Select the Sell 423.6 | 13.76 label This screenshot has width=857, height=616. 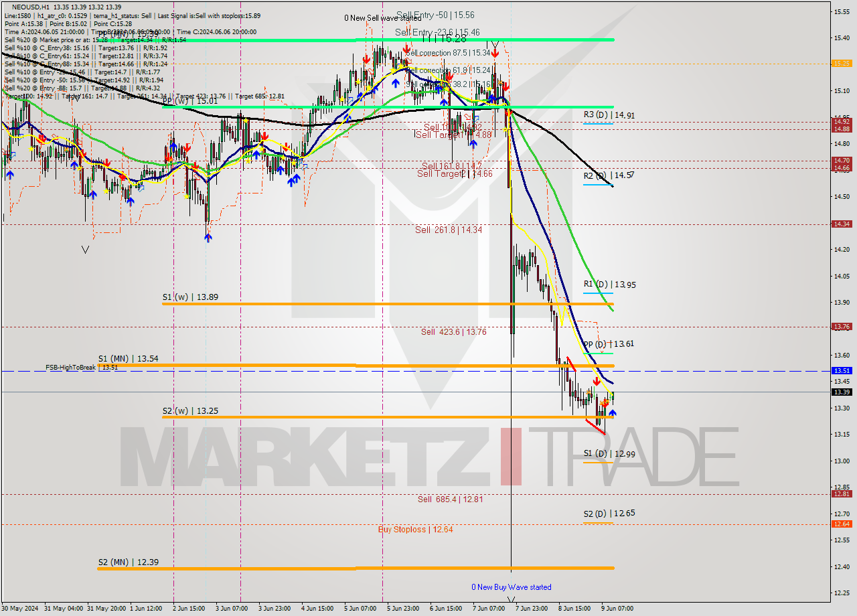[453, 331]
